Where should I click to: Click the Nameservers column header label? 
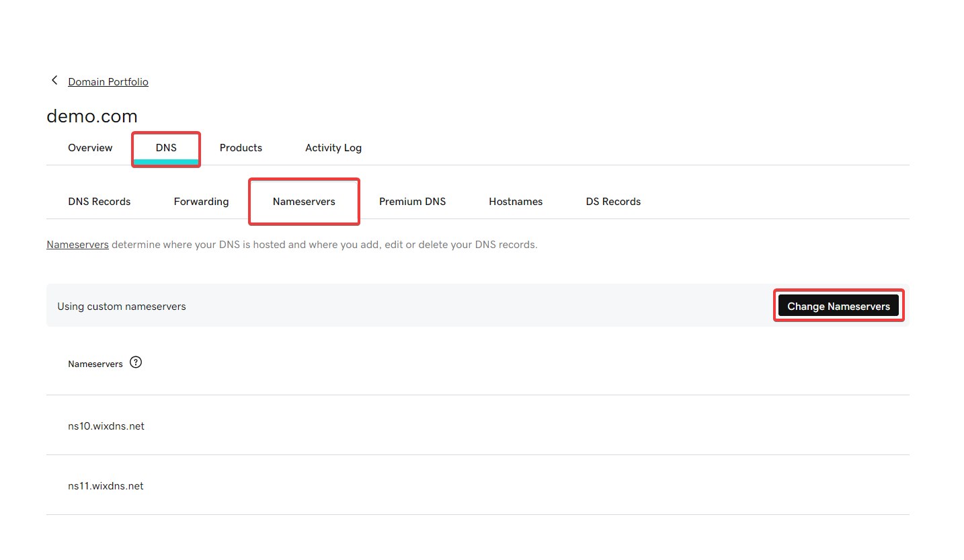click(x=95, y=364)
